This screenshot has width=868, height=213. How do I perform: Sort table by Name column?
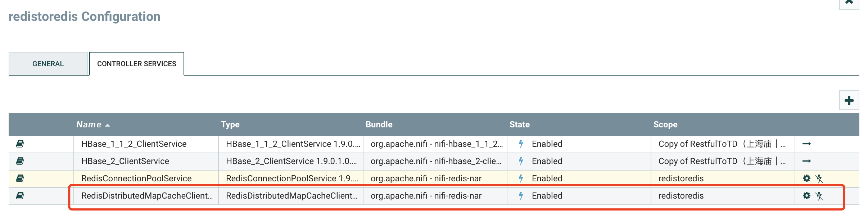(x=89, y=124)
